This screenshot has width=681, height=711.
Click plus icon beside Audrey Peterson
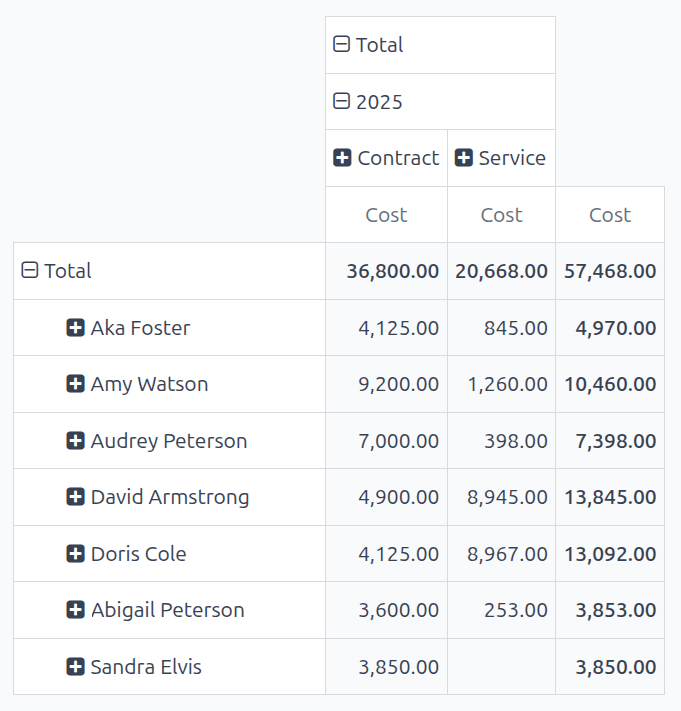(x=75, y=441)
